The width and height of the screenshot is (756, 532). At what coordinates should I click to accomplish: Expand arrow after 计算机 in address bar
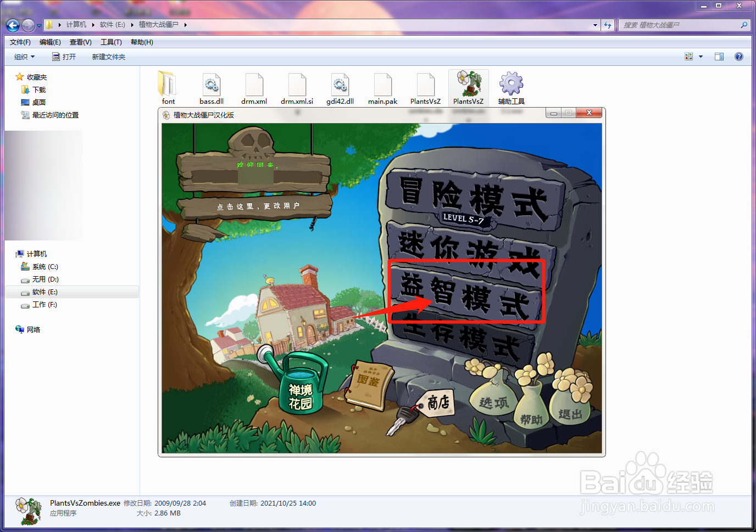93,25
